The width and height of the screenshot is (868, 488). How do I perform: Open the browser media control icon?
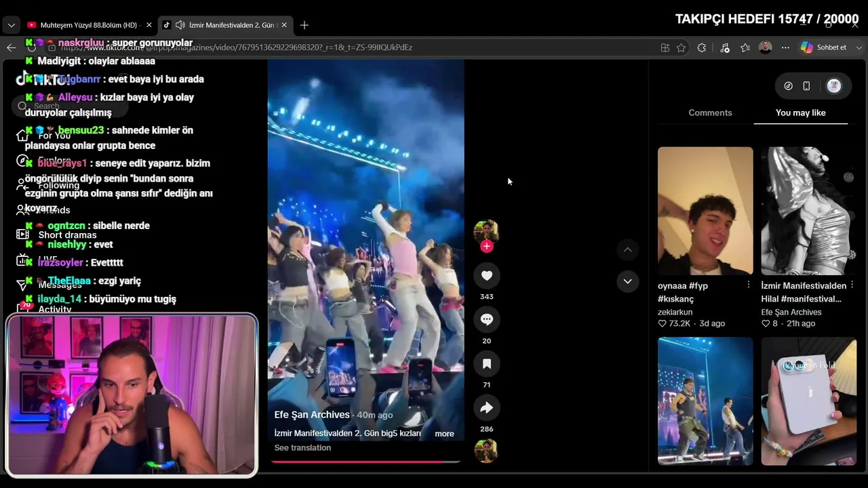725,47
